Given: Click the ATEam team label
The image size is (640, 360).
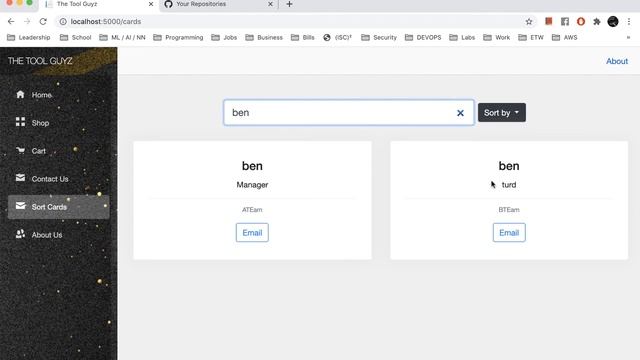Looking at the screenshot, I should [252, 210].
